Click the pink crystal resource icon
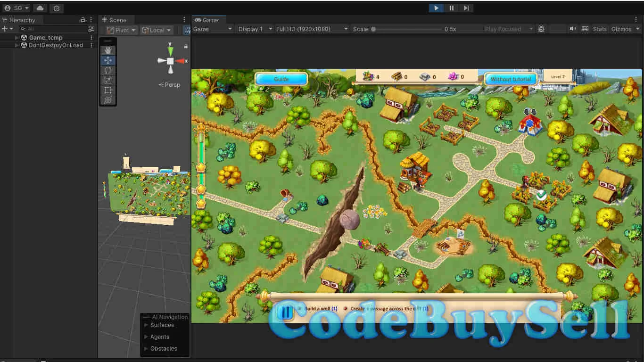The image size is (644, 362). tap(454, 76)
